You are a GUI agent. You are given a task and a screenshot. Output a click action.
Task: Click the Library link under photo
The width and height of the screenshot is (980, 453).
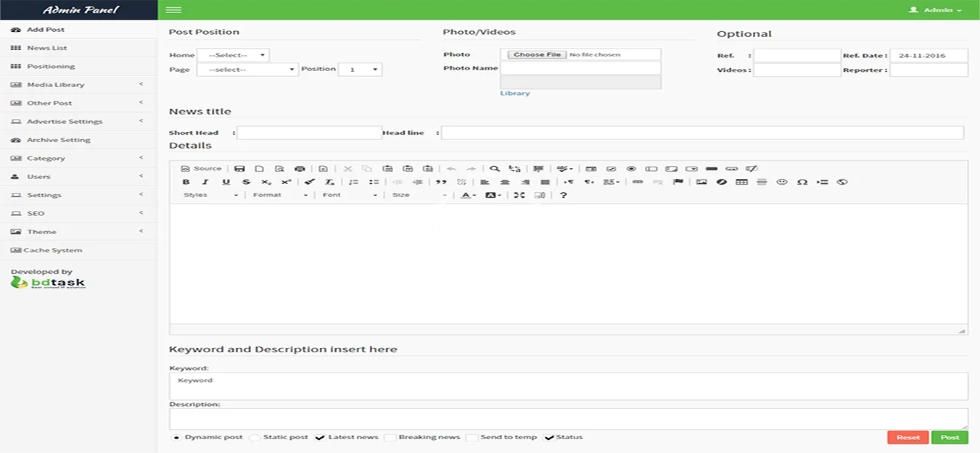[515, 93]
